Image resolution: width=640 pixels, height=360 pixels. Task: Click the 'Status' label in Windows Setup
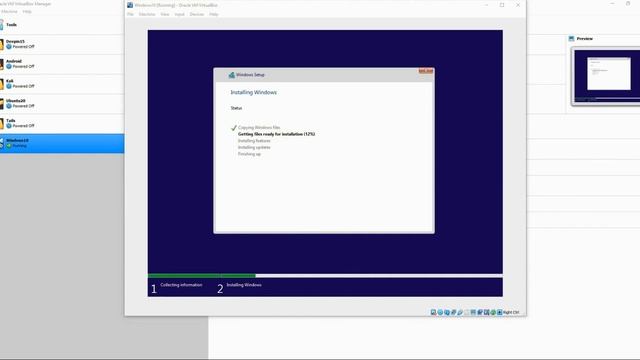(x=236, y=108)
